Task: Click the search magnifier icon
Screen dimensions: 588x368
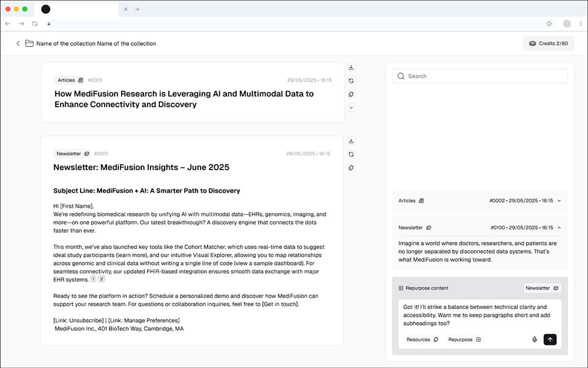Action: [x=401, y=76]
